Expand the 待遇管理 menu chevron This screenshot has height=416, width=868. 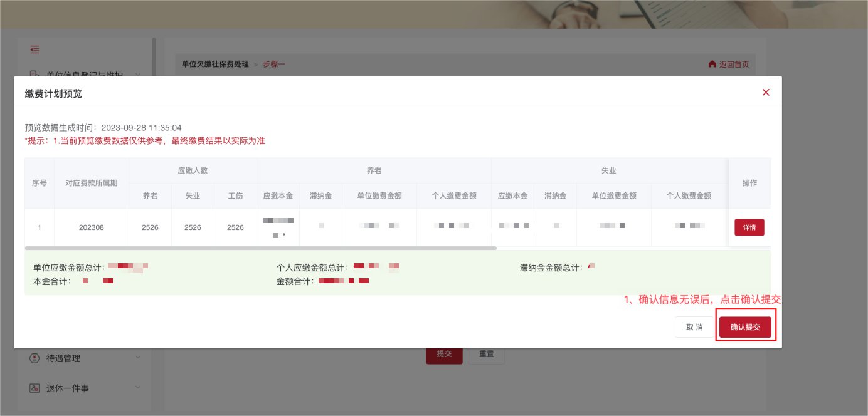coord(137,358)
